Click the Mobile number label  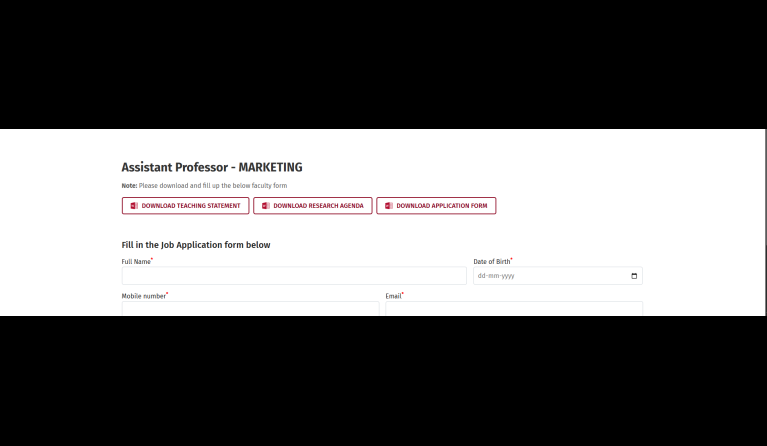pyautogui.click(x=143, y=296)
